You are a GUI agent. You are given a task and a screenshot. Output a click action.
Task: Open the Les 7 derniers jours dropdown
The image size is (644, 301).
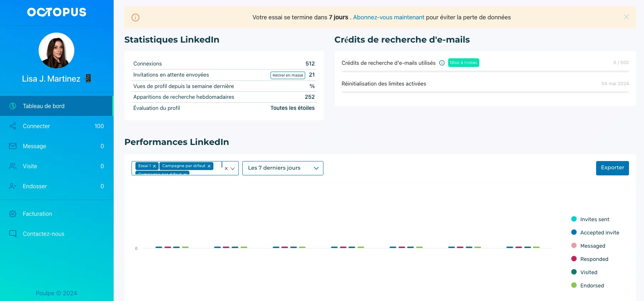click(x=283, y=168)
